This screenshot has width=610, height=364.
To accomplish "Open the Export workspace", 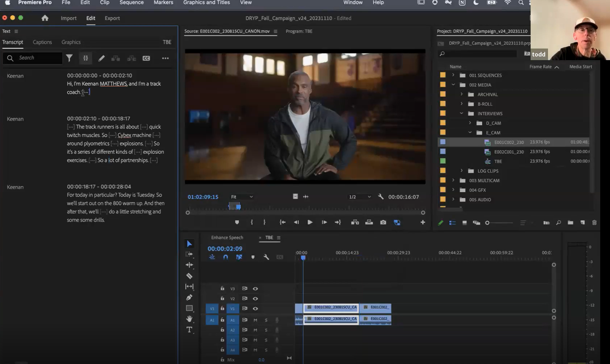I will (112, 18).
